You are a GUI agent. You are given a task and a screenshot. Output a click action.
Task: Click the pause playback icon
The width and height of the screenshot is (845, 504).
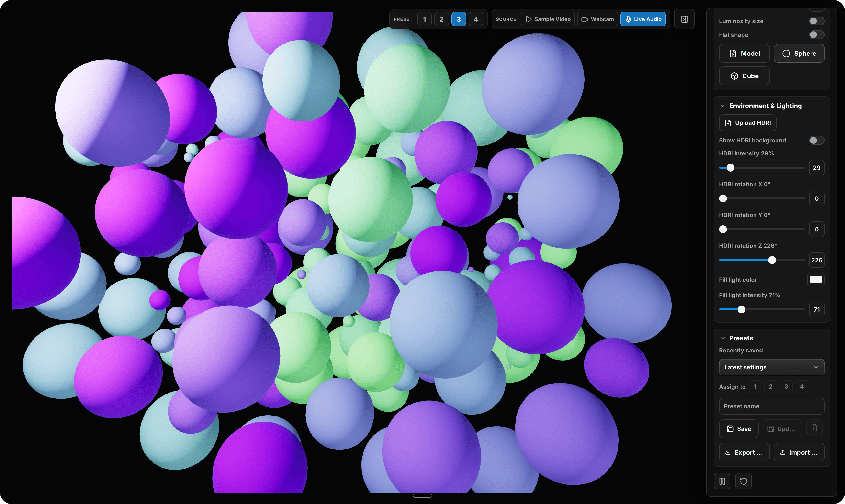pos(722,481)
